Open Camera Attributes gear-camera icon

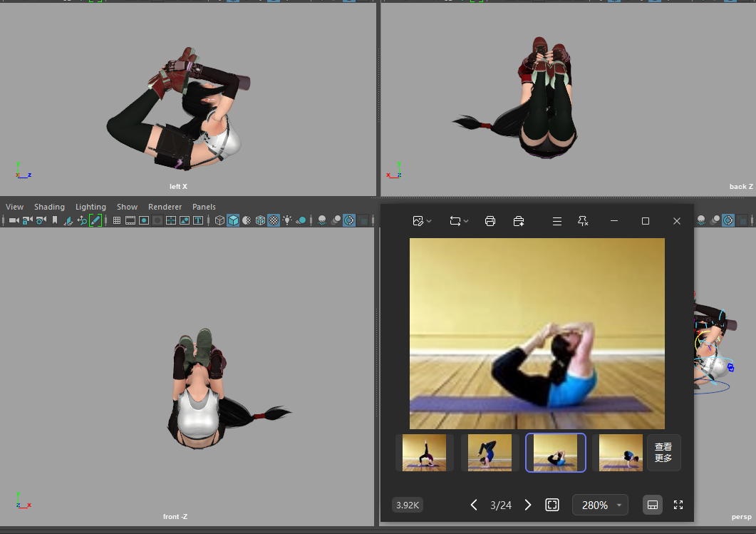[x=41, y=220]
